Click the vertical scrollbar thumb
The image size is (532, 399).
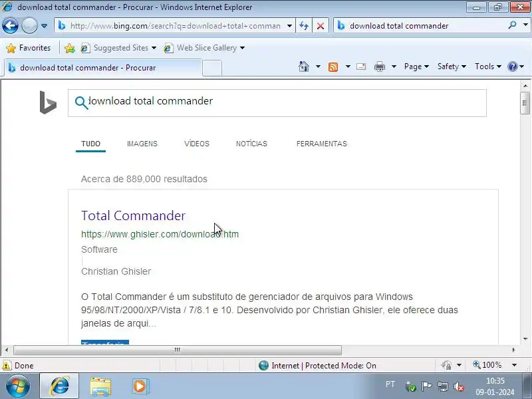[x=525, y=103]
